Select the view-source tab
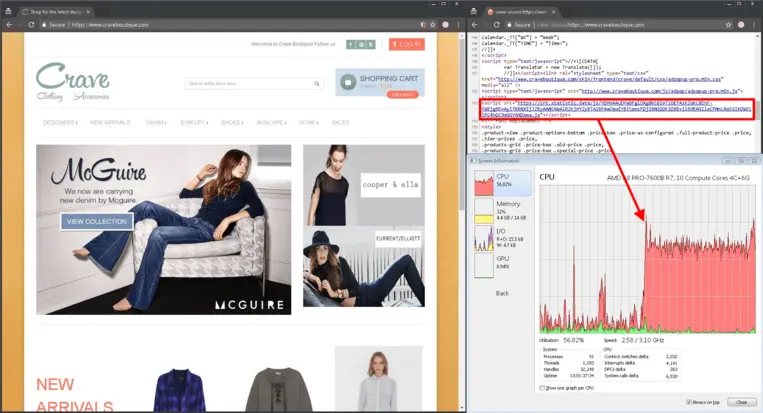This screenshot has width=763, height=413. pyautogui.click(x=521, y=12)
